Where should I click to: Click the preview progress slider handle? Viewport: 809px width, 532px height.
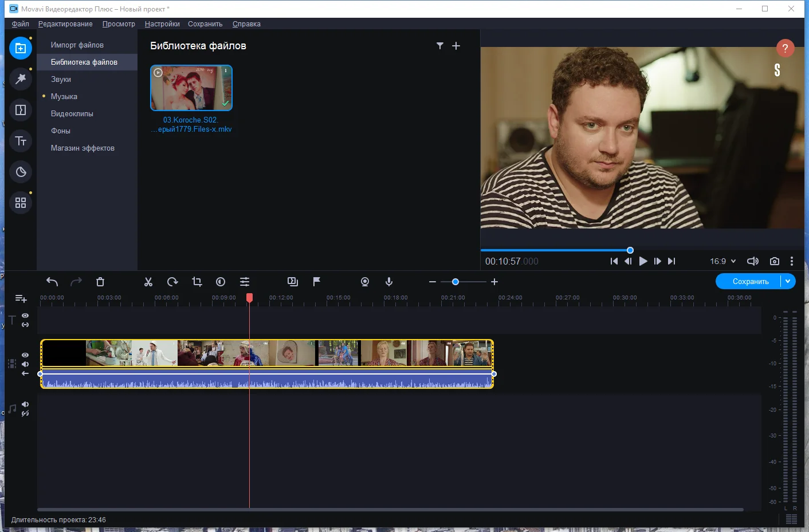630,250
